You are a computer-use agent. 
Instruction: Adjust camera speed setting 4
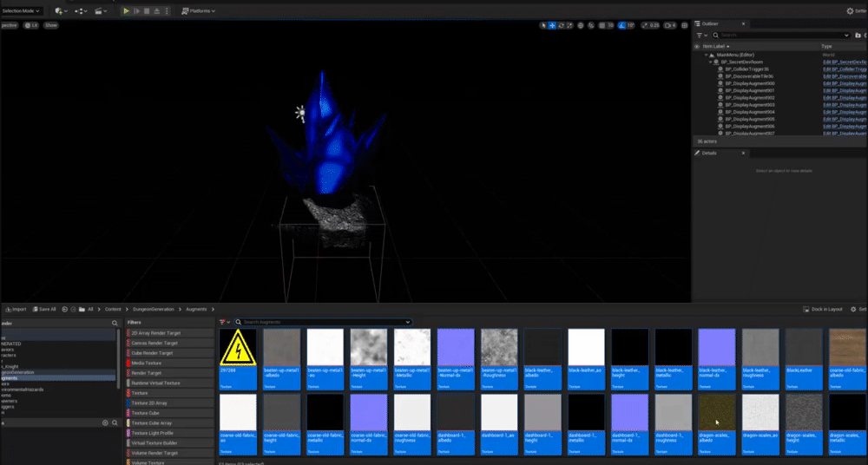(x=670, y=25)
